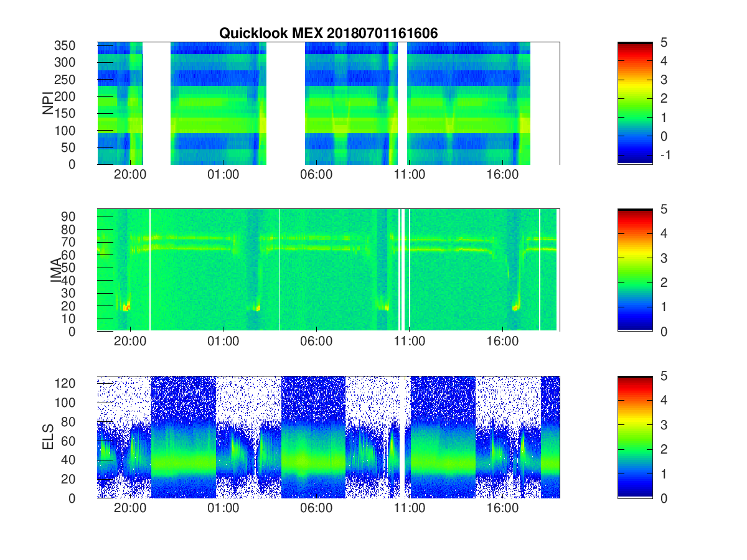Click the IMA spectrogram plot area
747x560 pixels.
[328, 270]
